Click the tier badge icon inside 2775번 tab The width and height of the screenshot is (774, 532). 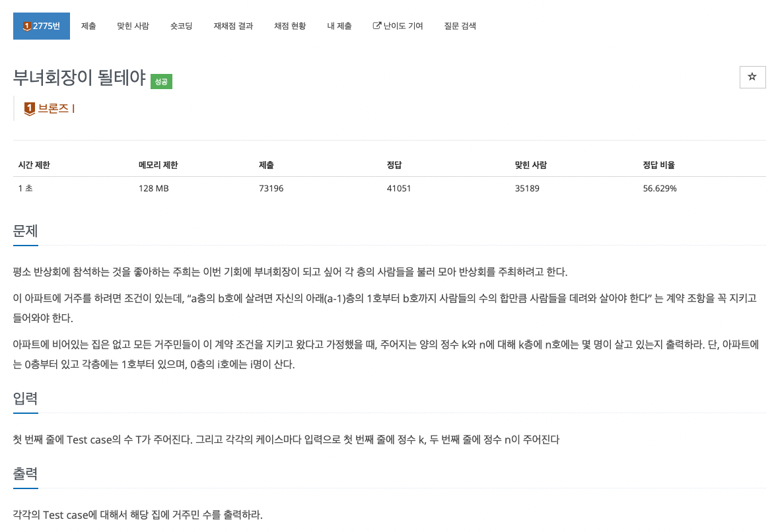point(27,26)
